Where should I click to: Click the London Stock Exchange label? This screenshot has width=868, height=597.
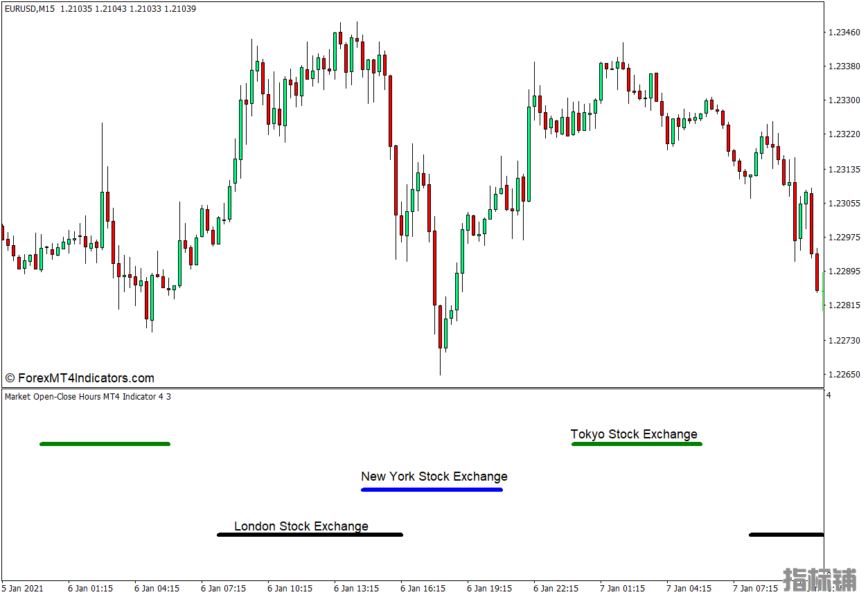pos(301,526)
